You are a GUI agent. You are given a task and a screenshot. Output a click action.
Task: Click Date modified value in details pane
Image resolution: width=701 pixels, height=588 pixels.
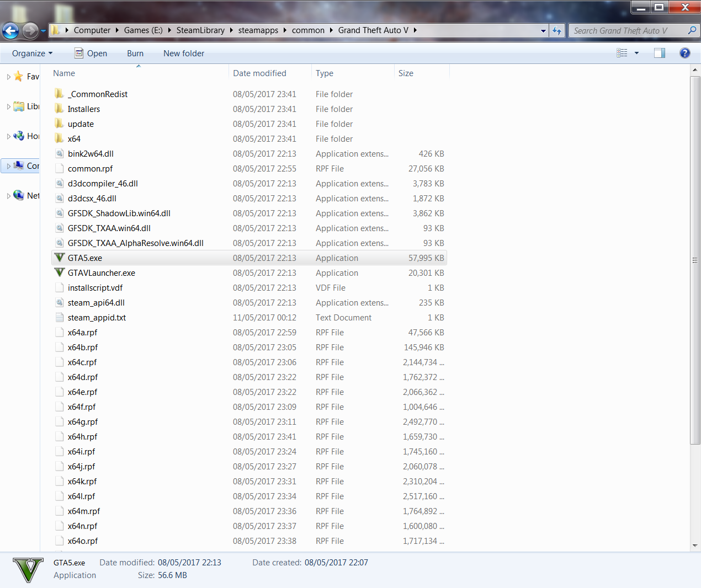(x=189, y=563)
